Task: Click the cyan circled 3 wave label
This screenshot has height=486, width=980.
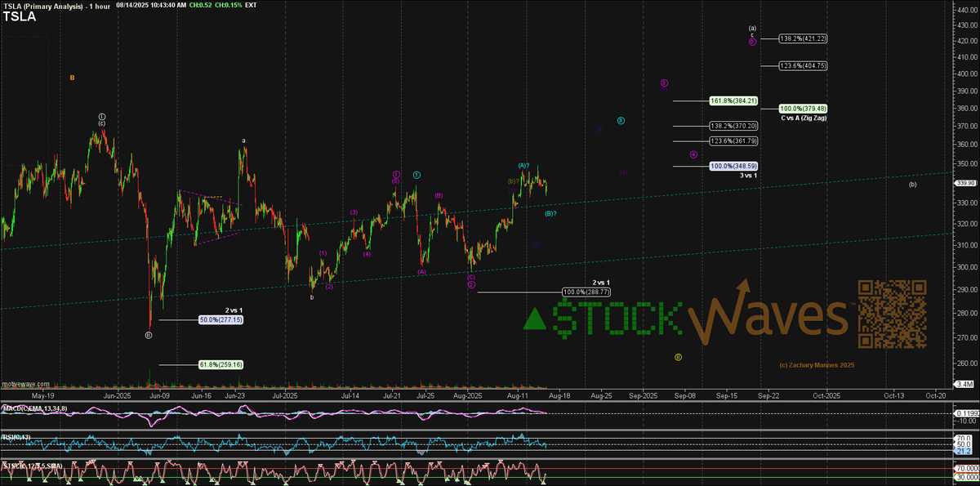Action: pos(621,121)
